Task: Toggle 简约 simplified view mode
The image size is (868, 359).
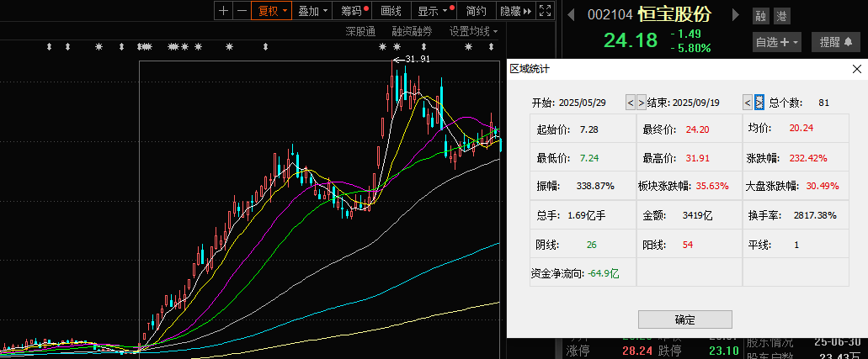Action: (x=476, y=11)
